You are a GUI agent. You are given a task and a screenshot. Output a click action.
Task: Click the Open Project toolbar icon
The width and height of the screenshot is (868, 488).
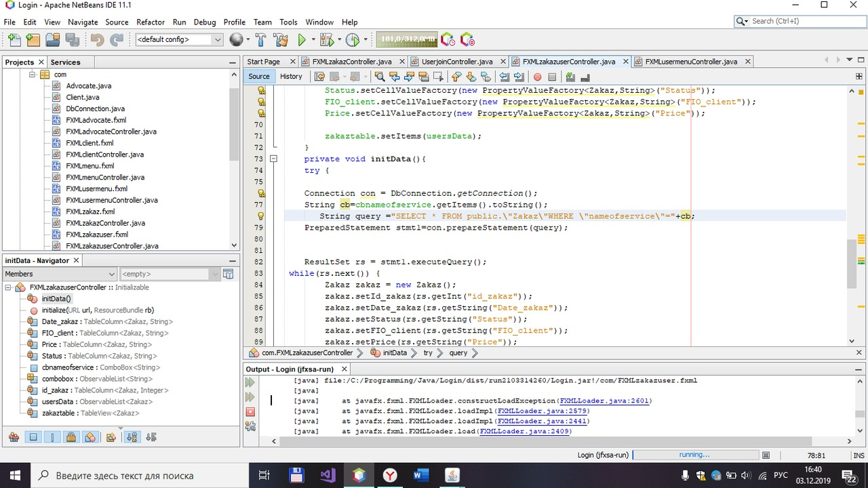tap(52, 40)
